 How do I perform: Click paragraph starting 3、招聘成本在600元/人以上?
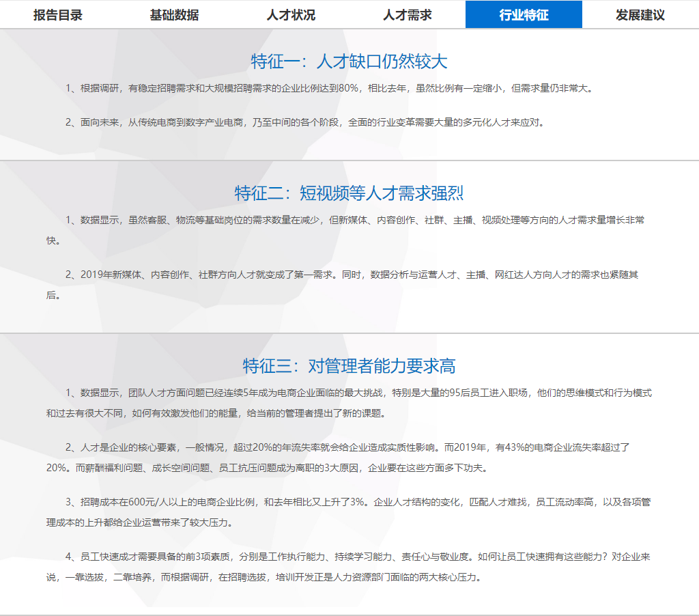[349, 512]
